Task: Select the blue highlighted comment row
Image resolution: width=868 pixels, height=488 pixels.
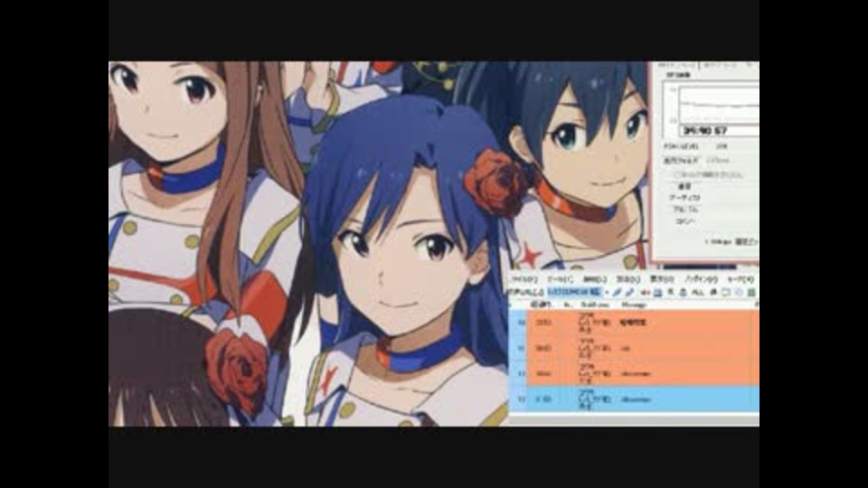Action: click(634, 399)
